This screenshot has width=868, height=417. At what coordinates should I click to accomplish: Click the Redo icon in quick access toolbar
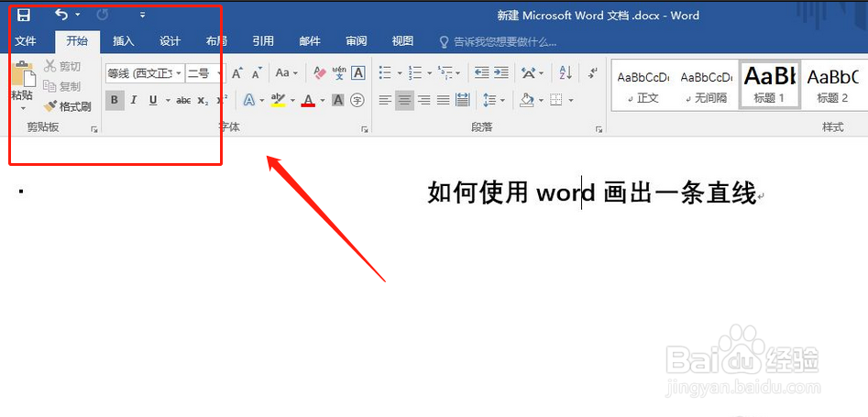click(103, 15)
